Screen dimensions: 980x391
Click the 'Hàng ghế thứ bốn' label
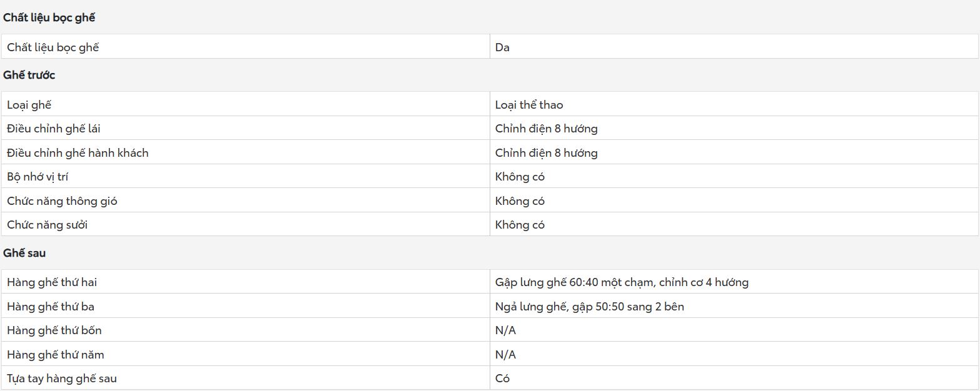54,330
